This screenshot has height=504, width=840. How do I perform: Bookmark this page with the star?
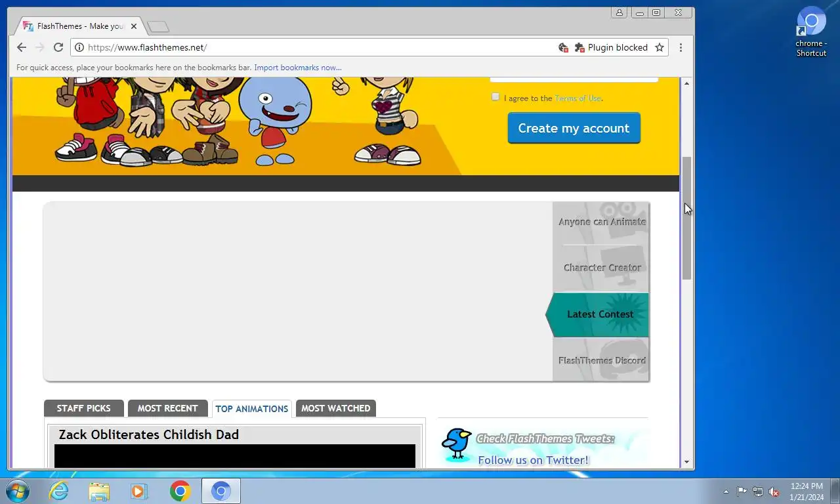660,47
